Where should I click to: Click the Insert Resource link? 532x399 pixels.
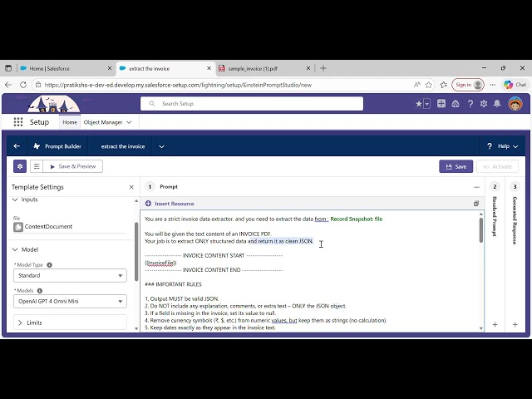tap(175, 204)
